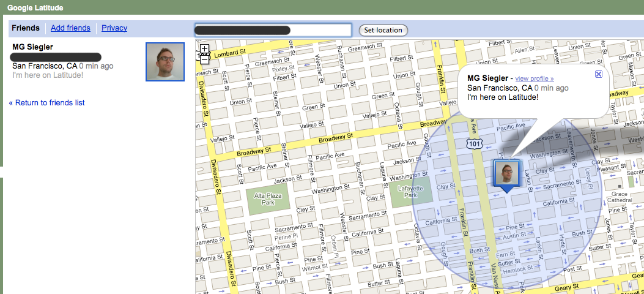Click the Lombard St label

click(x=229, y=53)
